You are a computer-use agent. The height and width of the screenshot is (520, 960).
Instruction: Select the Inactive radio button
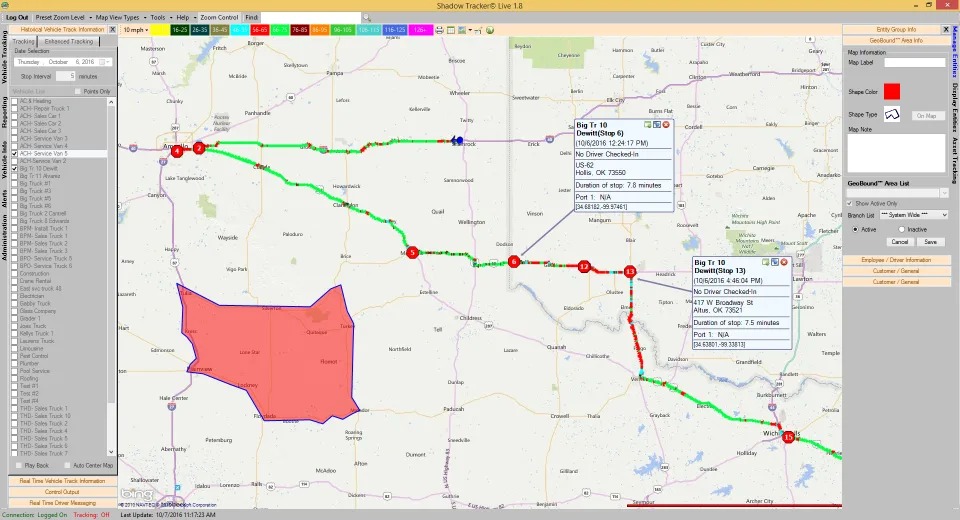click(x=901, y=229)
